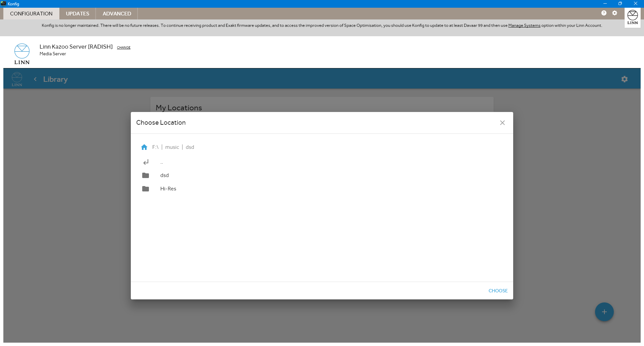Image resolution: width=644 pixels, height=346 pixels.
Task: Open Konfig settings gear in top bar
Action: (614, 13)
